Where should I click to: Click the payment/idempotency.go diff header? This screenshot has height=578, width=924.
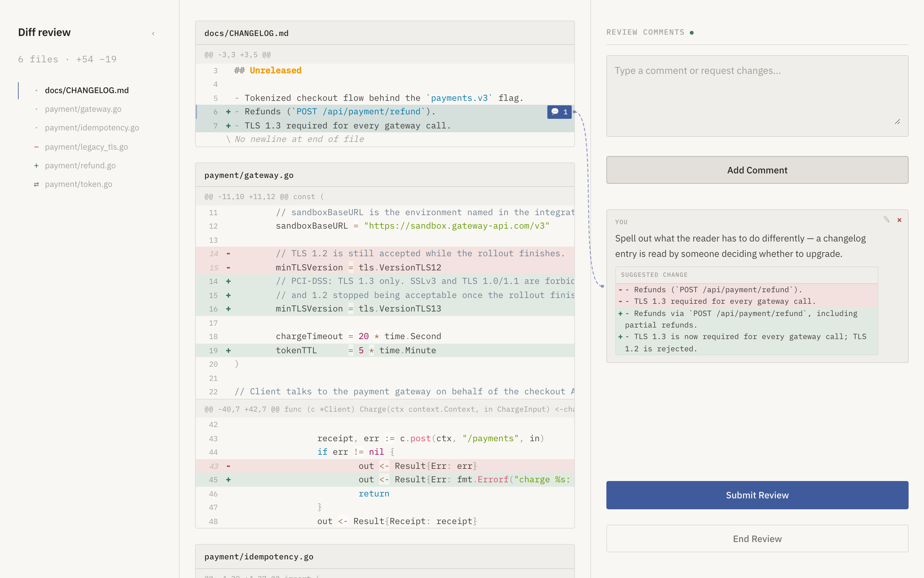pyautogui.click(x=385, y=556)
